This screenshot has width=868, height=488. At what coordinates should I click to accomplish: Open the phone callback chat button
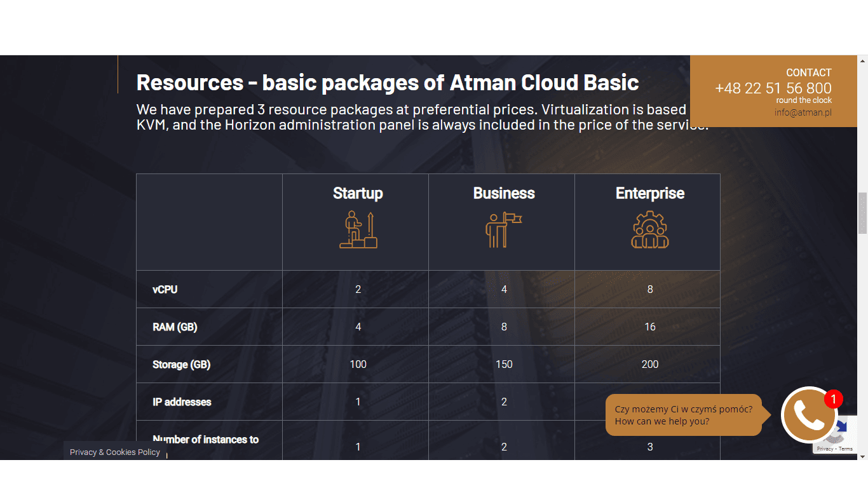click(809, 415)
